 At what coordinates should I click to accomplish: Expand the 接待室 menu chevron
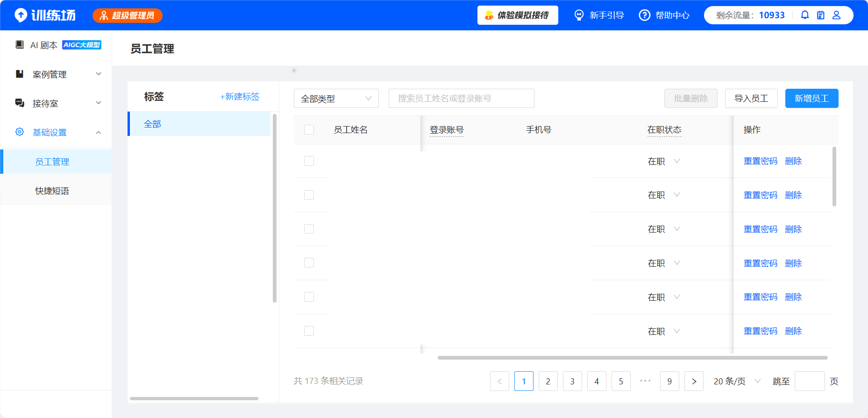coord(99,103)
